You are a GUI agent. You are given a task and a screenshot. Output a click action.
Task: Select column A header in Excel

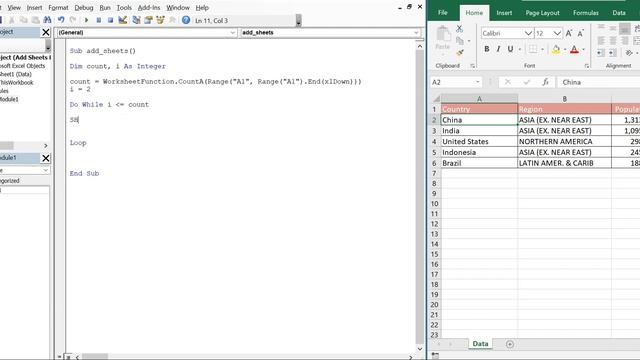point(479,99)
